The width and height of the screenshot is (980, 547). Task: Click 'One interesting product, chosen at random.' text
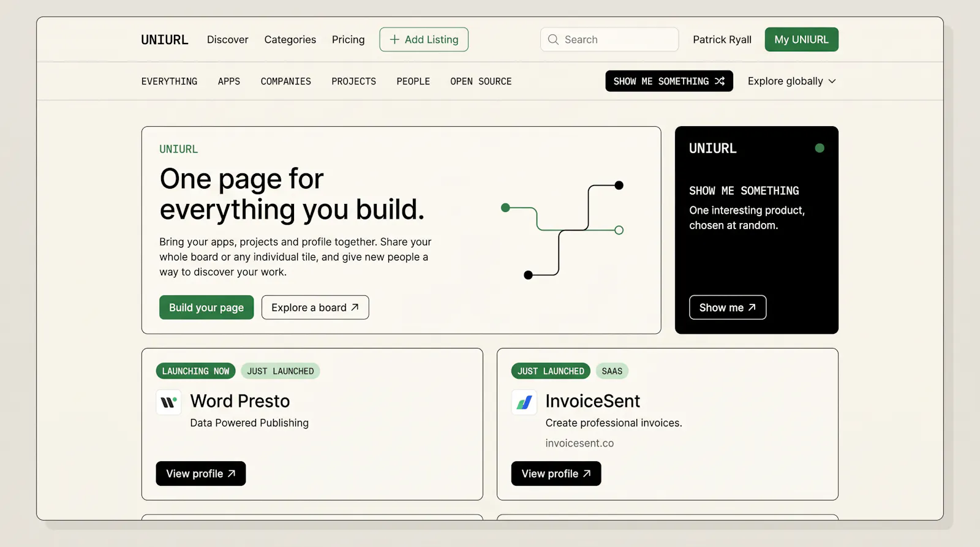[x=747, y=218]
